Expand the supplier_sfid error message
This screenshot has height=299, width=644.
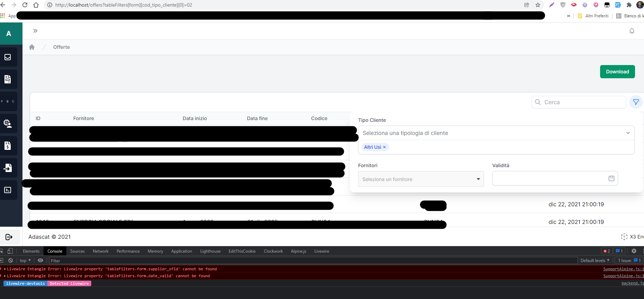(5, 269)
